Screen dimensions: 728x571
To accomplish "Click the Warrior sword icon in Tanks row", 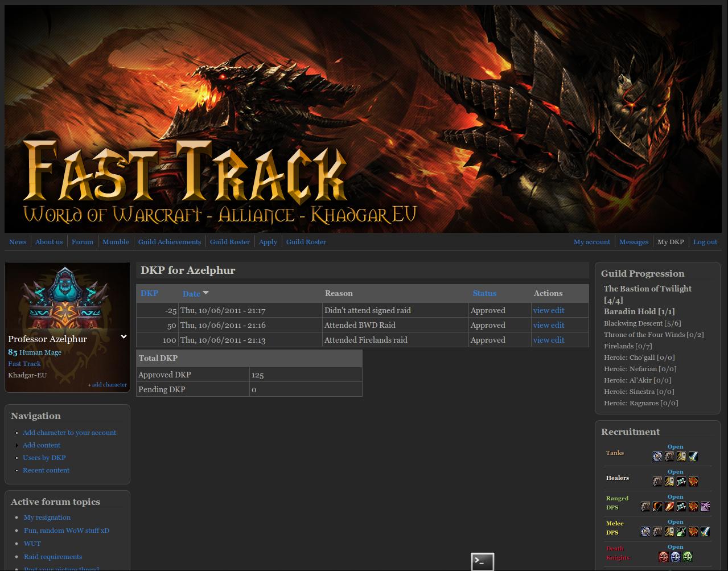I will pyautogui.click(x=693, y=457).
